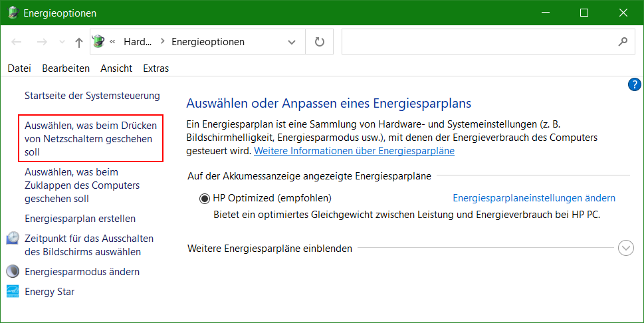The height and width of the screenshot is (323, 644).
Task: Go forward with the forward arrow
Action: pyautogui.click(x=42, y=42)
